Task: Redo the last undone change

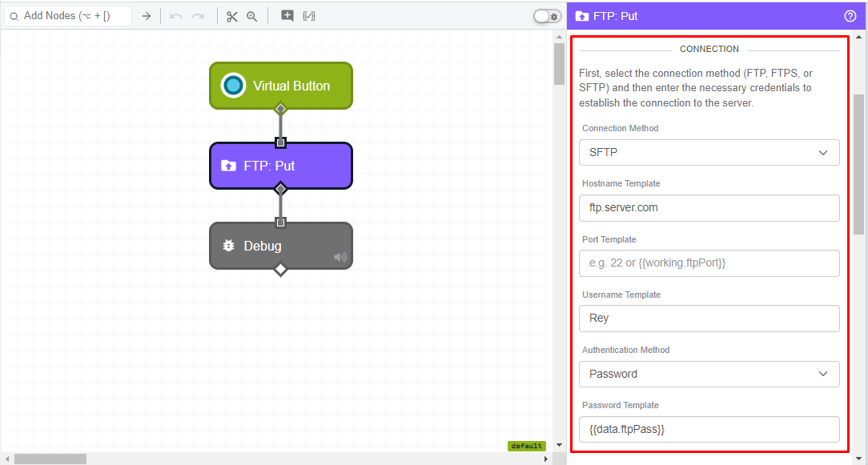Action: (x=198, y=16)
